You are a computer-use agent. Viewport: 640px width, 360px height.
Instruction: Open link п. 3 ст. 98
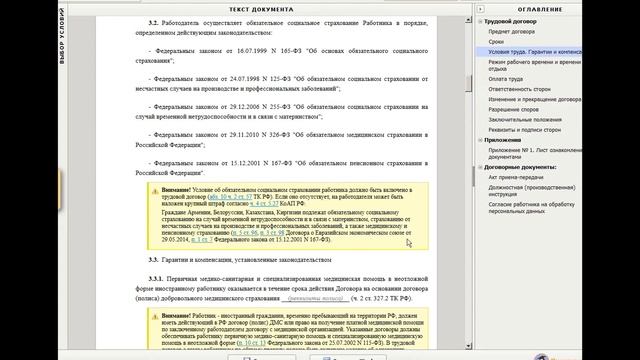pos(272,233)
